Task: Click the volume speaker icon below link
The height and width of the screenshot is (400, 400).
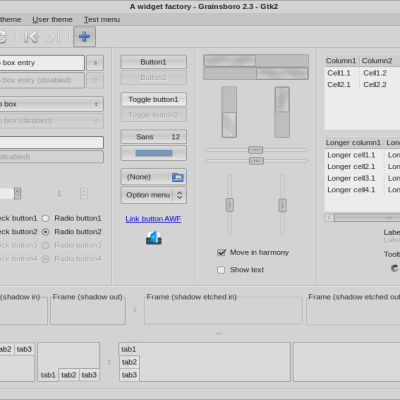Action: coord(154,238)
